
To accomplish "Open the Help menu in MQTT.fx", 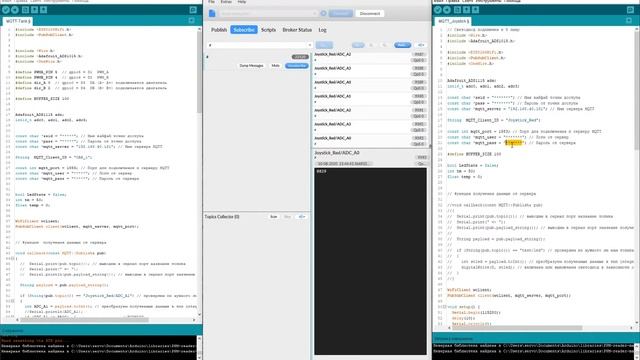I will point(242,2).
